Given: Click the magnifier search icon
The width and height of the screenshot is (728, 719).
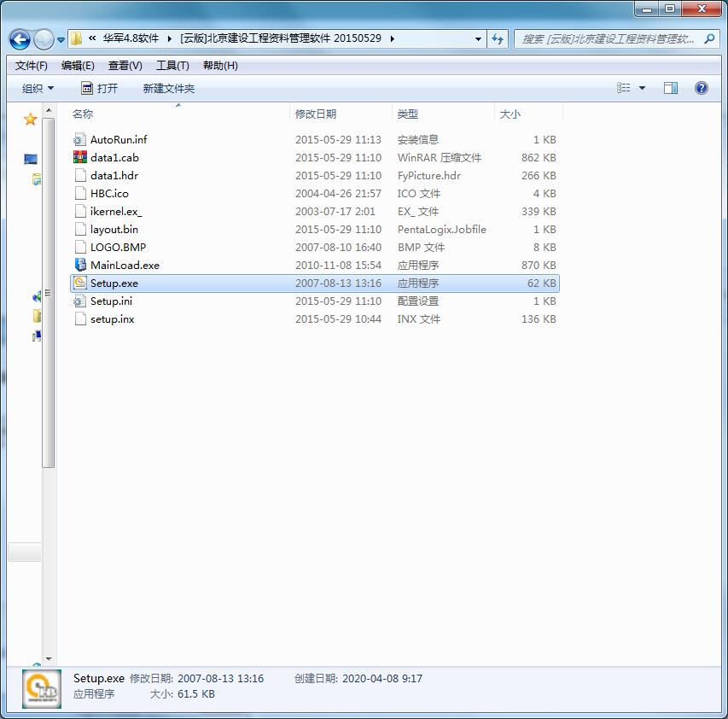Looking at the screenshot, I should pyautogui.click(x=709, y=39).
